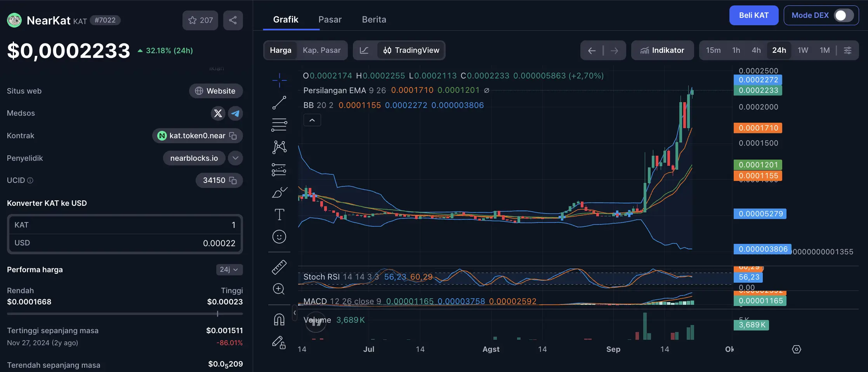The width and height of the screenshot is (868, 372).
Task: Copy kat.token0.near contract address
Action: pyautogui.click(x=233, y=136)
